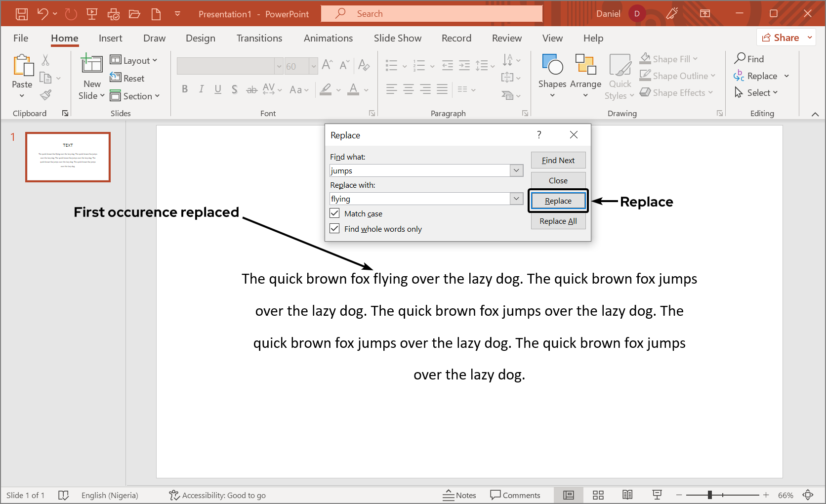Expand the Replace with dropdown arrow
Viewport: 826px width, 504px height.
pyautogui.click(x=516, y=199)
